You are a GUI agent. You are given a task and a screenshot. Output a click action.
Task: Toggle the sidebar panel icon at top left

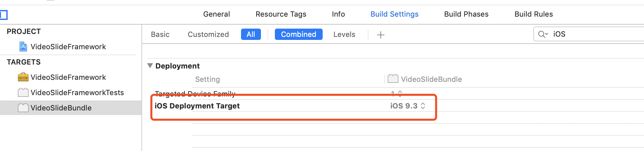tap(3, 15)
